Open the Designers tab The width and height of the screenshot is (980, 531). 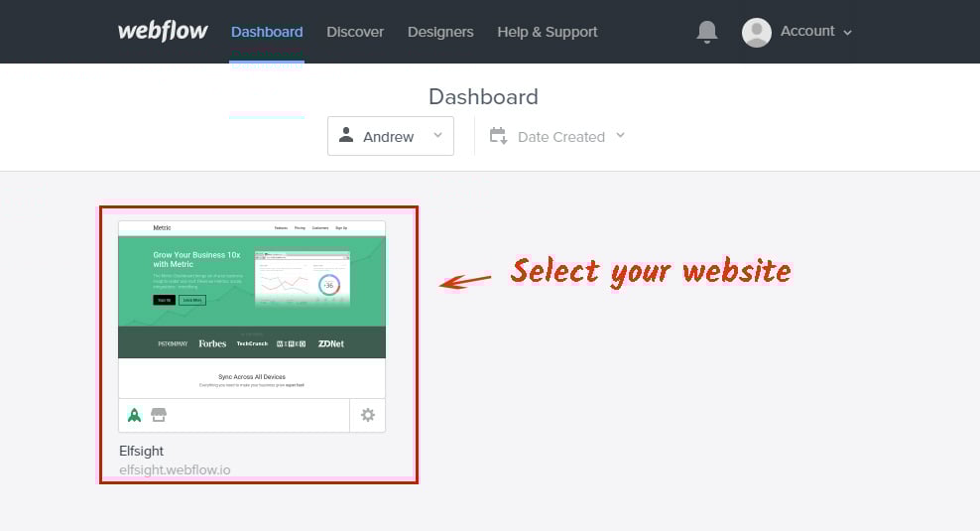coord(440,32)
